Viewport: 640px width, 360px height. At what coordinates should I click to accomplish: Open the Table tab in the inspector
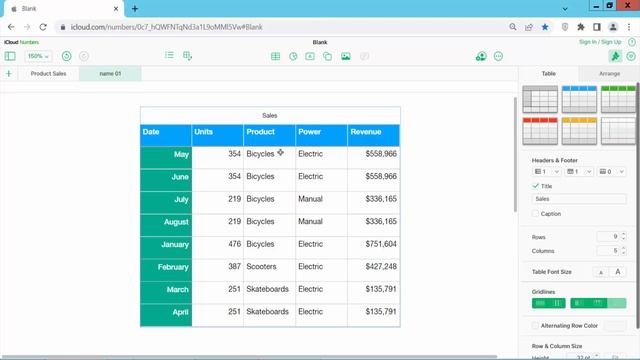click(549, 73)
